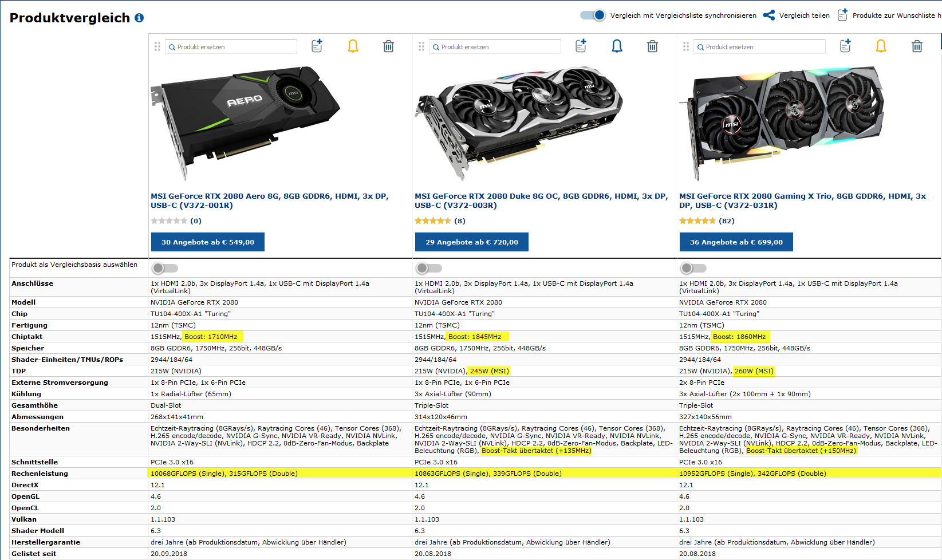
Task: Set price alert bell for RTX 2080 Duke
Action: [x=617, y=46]
